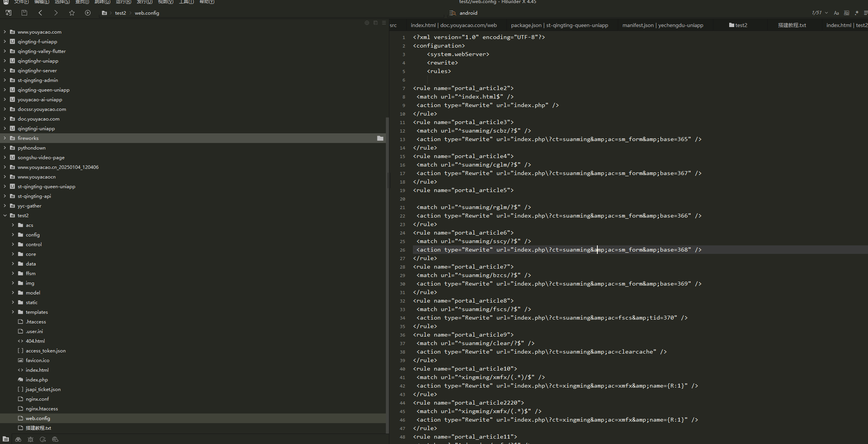Expand the templates folder in test2
The width and height of the screenshot is (868, 444).
(12, 311)
